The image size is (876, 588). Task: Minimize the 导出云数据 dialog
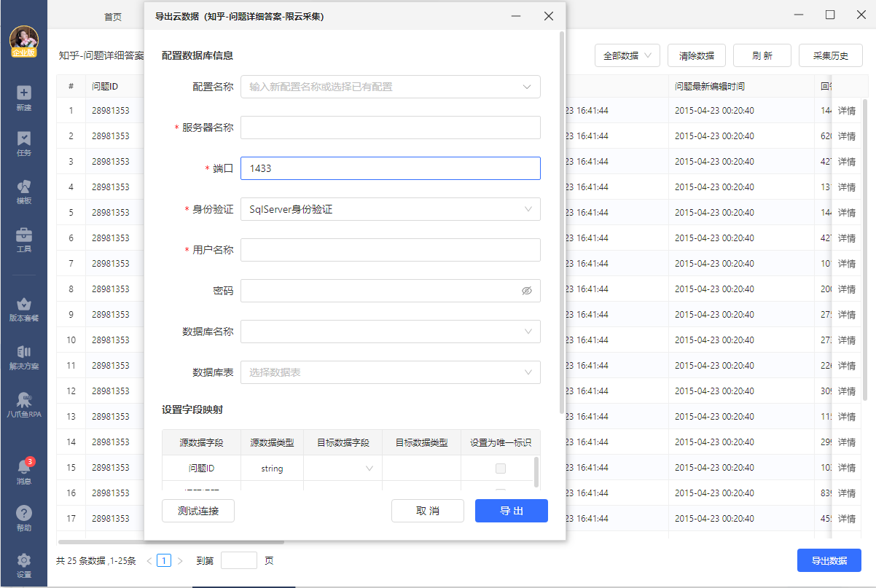[x=516, y=16]
